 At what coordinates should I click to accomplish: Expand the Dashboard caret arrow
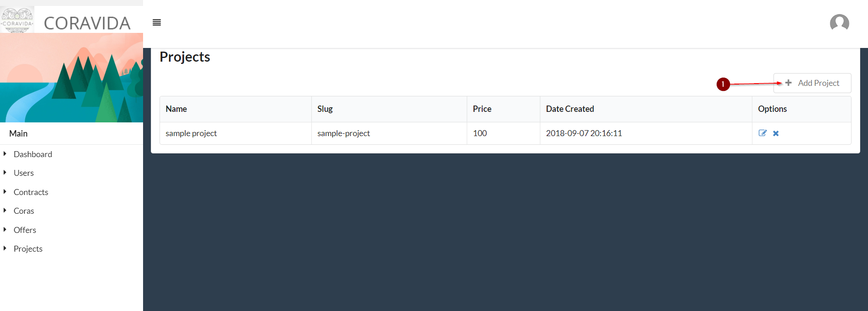click(x=5, y=154)
